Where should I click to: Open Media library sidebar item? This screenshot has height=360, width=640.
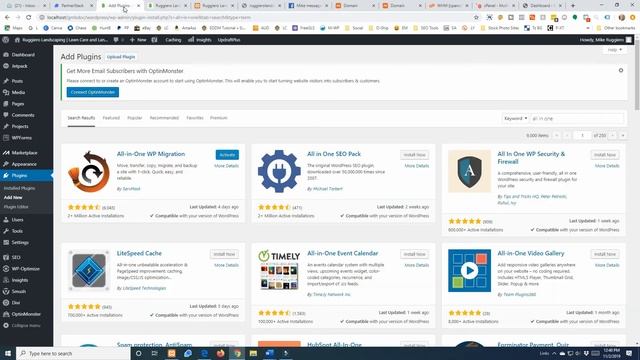pos(18,93)
